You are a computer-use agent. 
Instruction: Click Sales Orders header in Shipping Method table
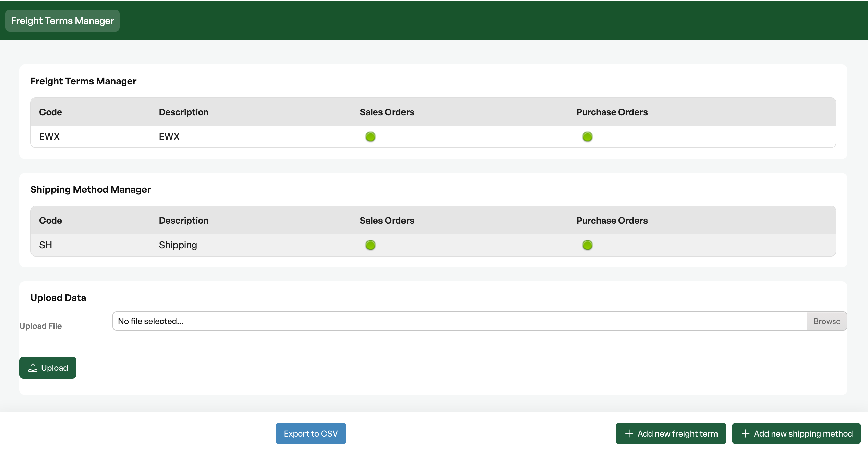point(387,221)
